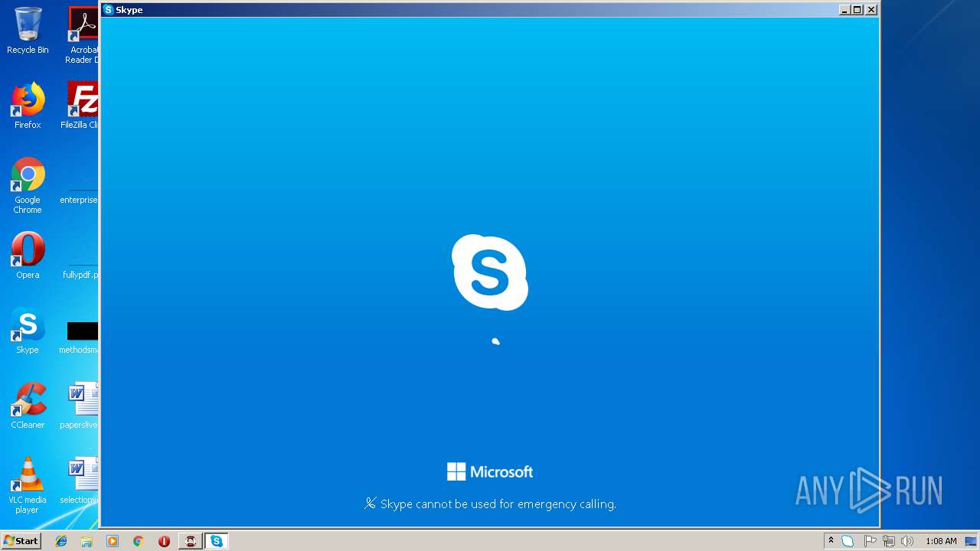
Task: Click the 1:08 AM clock
Action: tap(941, 541)
